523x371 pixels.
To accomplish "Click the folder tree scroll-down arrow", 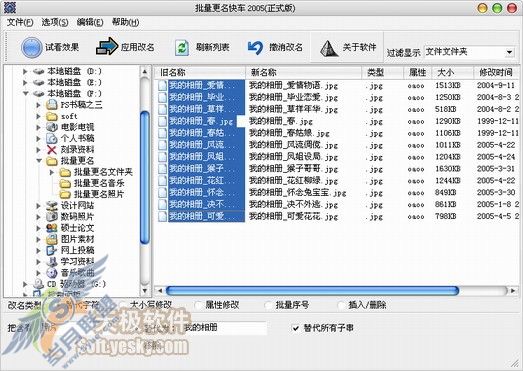I will click(145, 291).
